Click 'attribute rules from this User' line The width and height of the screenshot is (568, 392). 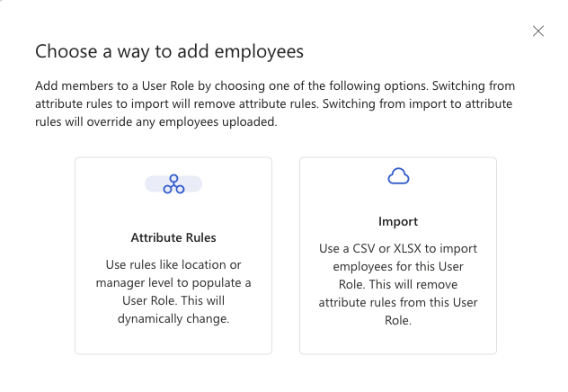pos(398,302)
